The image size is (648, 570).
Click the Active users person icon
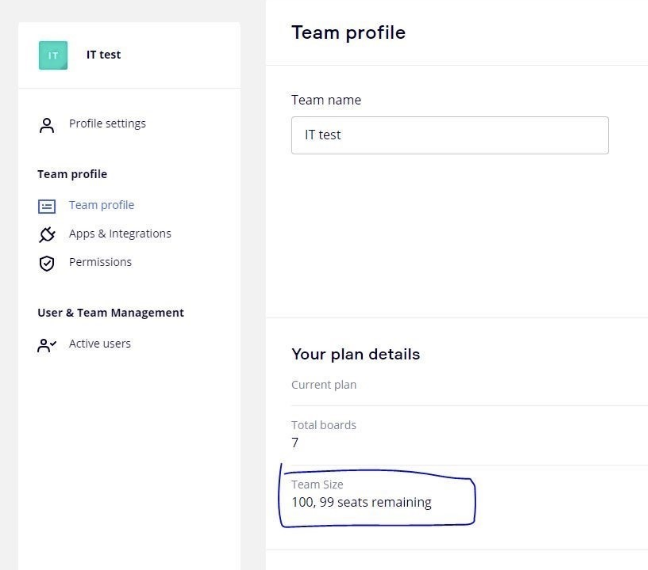coord(44,344)
